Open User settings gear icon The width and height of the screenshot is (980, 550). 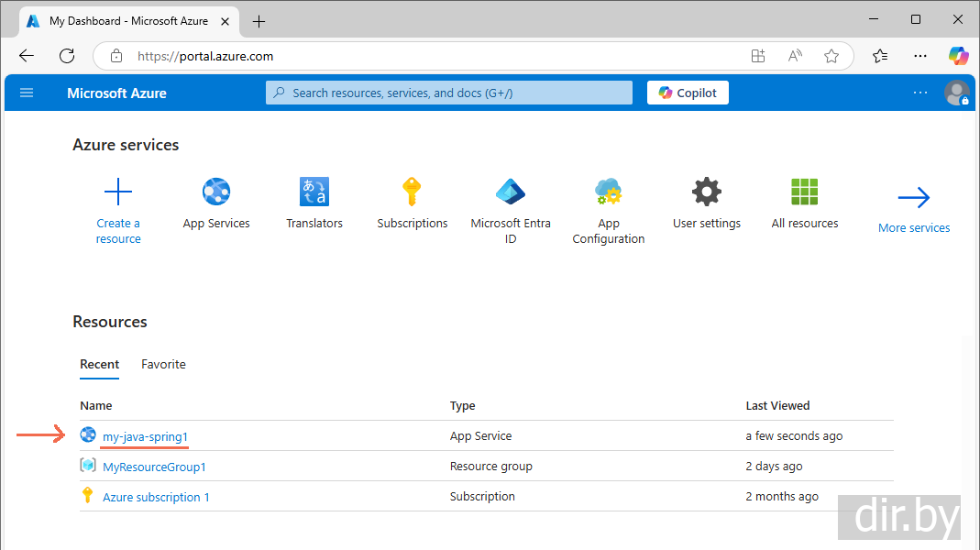coord(707,192)
